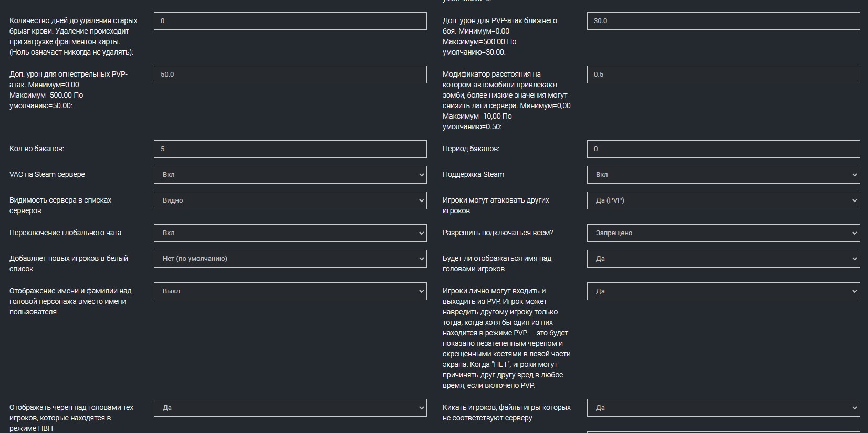Open 'Разрешить подключаться всем?' dropdown

click(x=723, y=233)
